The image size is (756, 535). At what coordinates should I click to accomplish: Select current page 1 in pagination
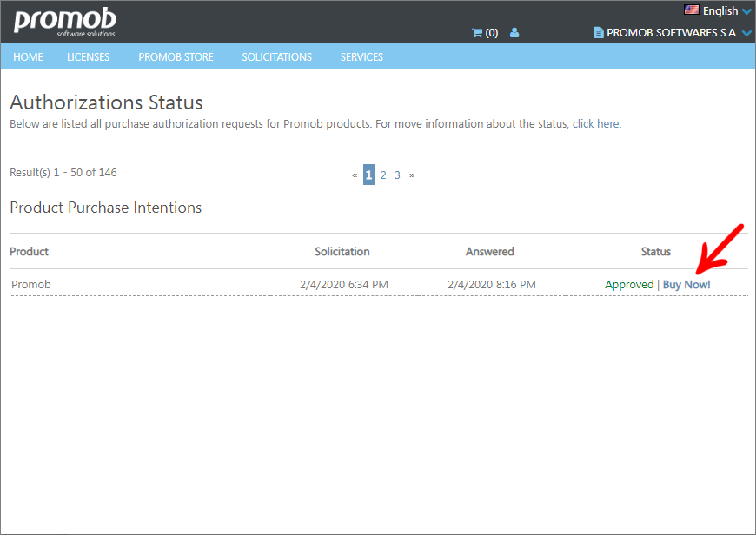(x=368, y=175)
